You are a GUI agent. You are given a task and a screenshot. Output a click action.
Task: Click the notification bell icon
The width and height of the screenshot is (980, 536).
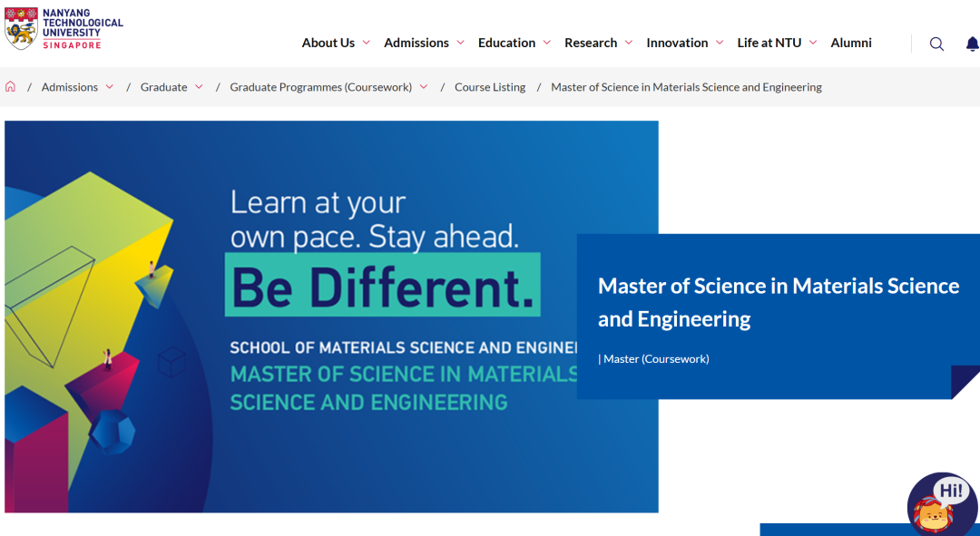[x=972, y=44]
